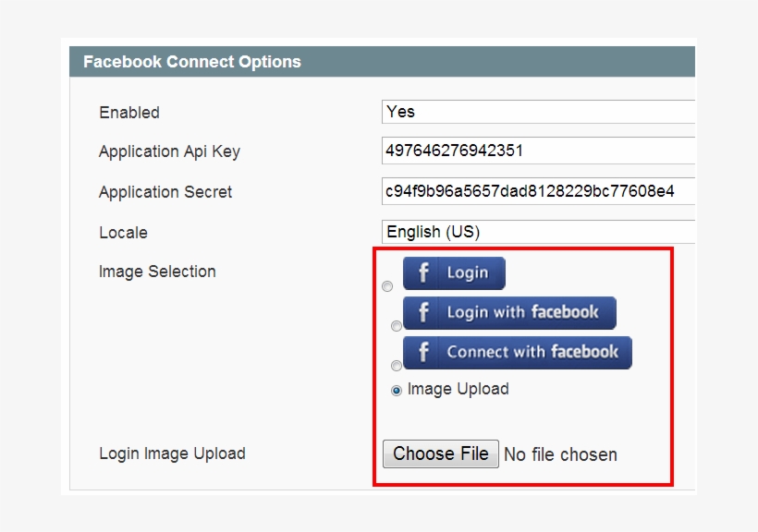This screenshot has width=758, height=532.
Task: Click the Connect with facebook button image
Action: pos(516,353)
